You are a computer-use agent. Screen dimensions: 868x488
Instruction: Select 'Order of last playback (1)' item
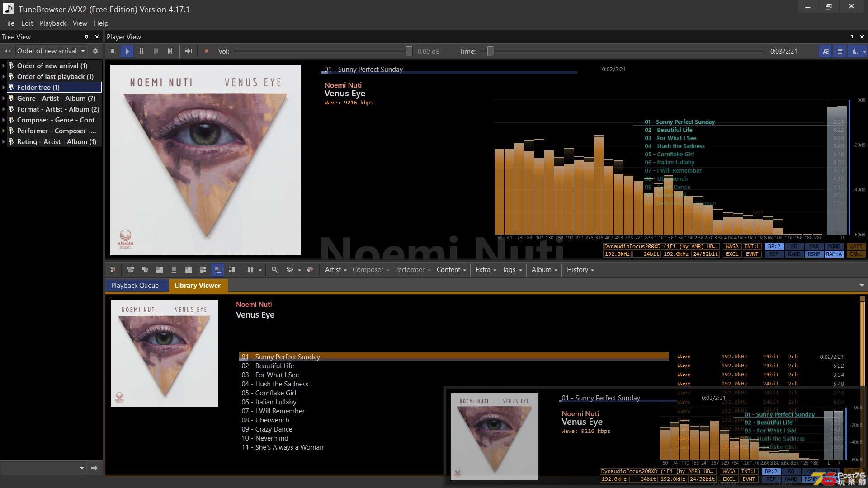(55, 77)
